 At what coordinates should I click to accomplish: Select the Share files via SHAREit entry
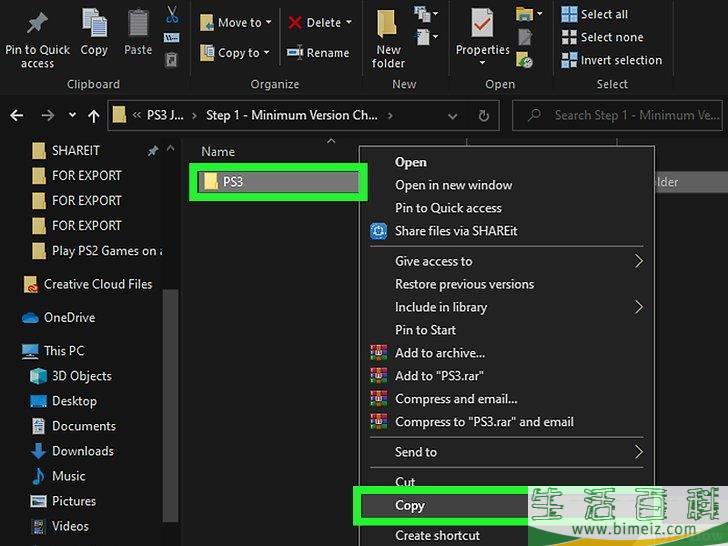(x=455, y=231)
